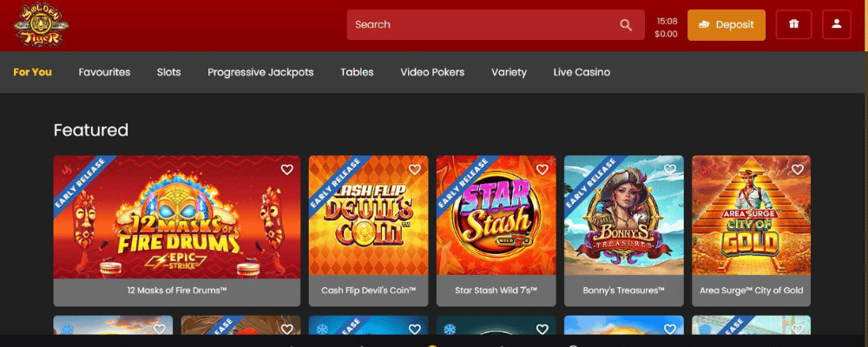Click the search magnifier icon

pyautogui.click(x=626, y=25)
